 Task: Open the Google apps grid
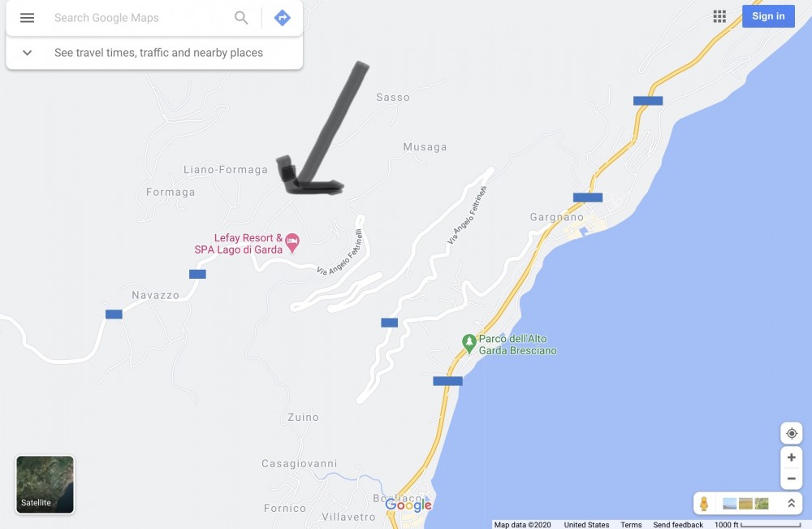pyautogui.click(x=719, y=16)
